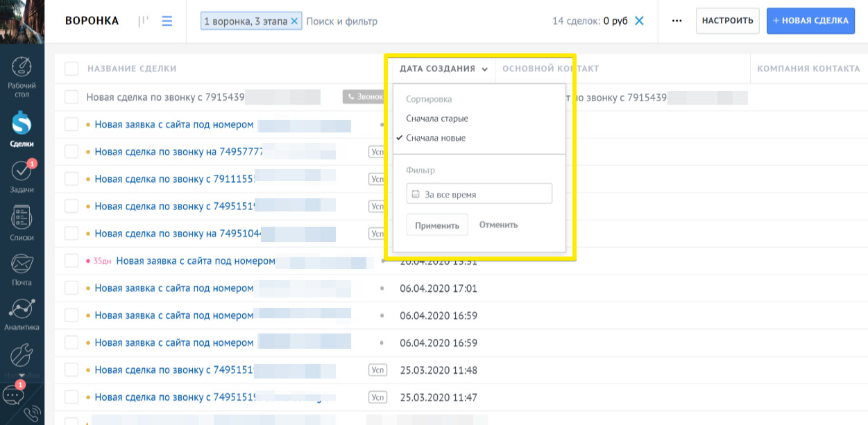Check the box for deal 'по звонку с 7911155'
The image size is (868, 425).
(x=71, y=179)
